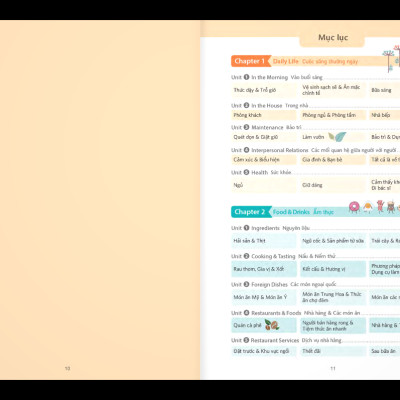Screen dimensions: 400x400
Task: Click the 'Quét dọn & Giặt giũ' cell
Action: (264, 137)
